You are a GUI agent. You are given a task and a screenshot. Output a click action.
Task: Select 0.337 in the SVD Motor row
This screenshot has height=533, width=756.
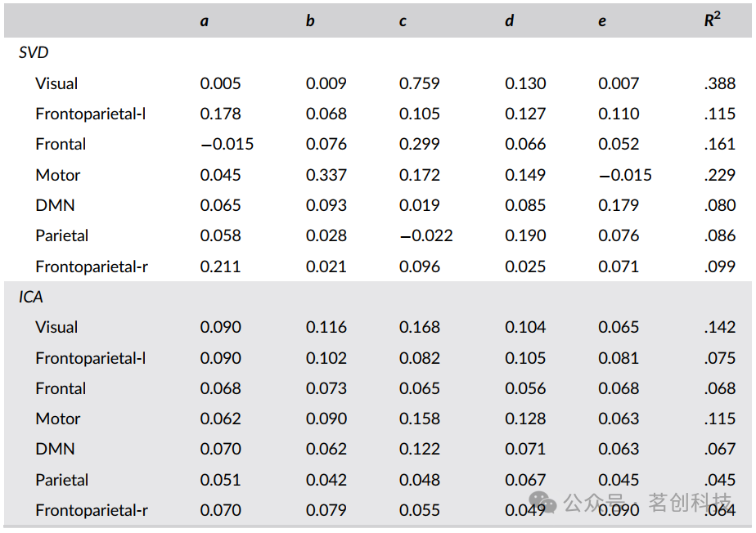[x=326, y=175]
